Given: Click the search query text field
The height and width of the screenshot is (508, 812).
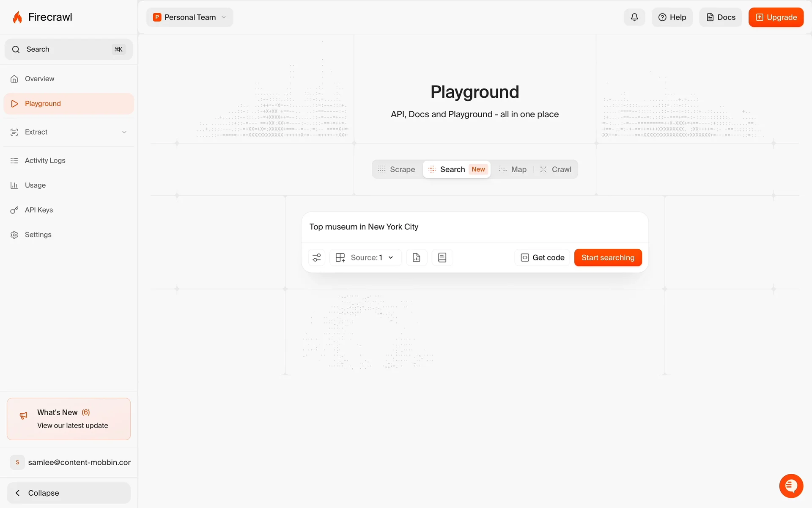Looking at the screenshot, I should click(x=474, y=227).
